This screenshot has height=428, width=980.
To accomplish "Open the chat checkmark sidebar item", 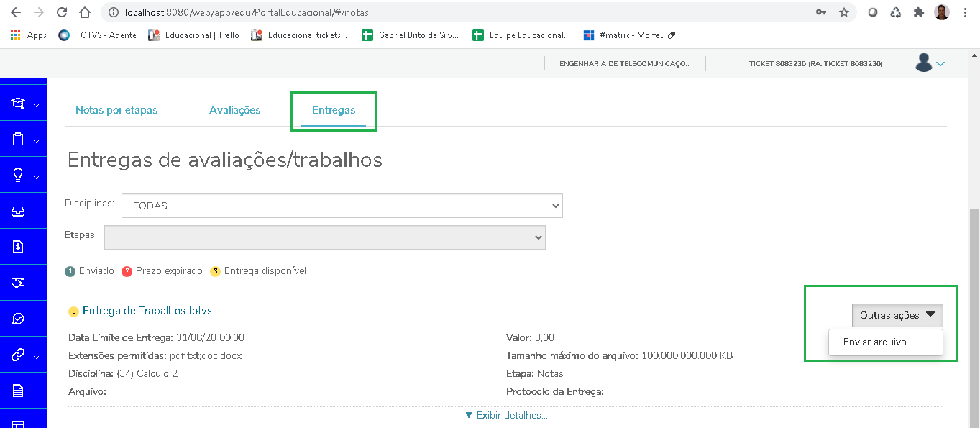I will pos(18,319).
